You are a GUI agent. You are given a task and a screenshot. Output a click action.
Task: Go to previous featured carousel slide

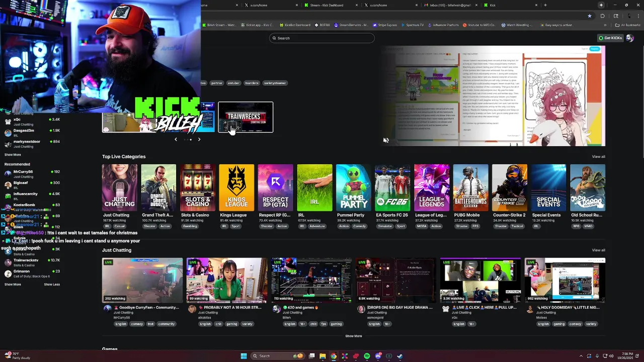point(176,139)
